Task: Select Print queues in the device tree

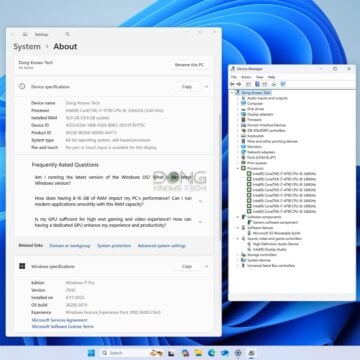Action: tap(257, 163)
